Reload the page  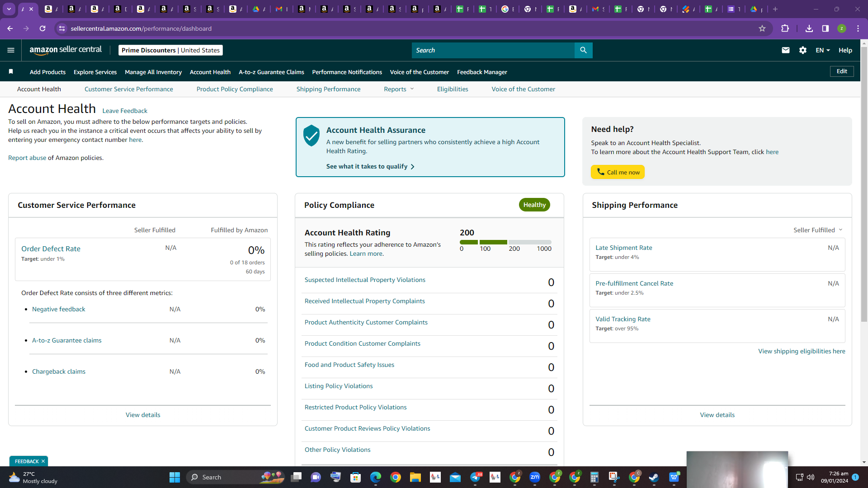42,28
